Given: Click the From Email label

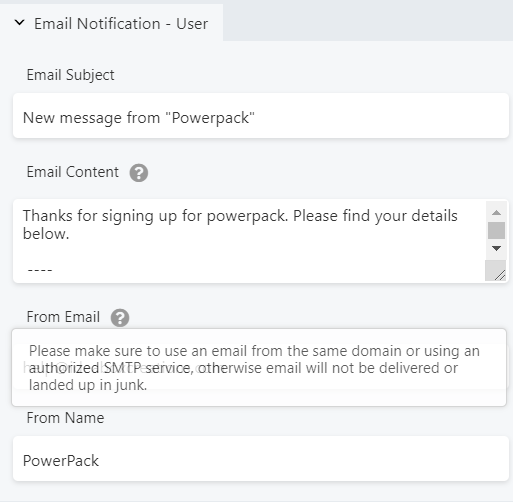Looking at the screenshot, I should point(63,317).
